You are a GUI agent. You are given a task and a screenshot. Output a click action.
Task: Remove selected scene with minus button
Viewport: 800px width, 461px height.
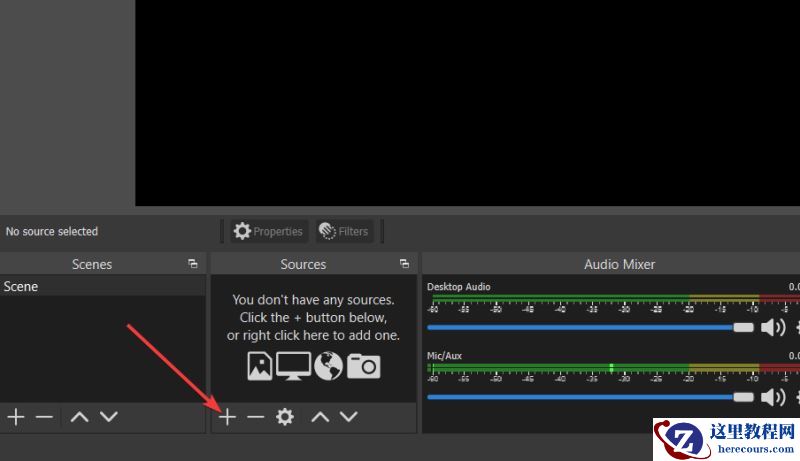pyautogui.click(x=44, y=417)
